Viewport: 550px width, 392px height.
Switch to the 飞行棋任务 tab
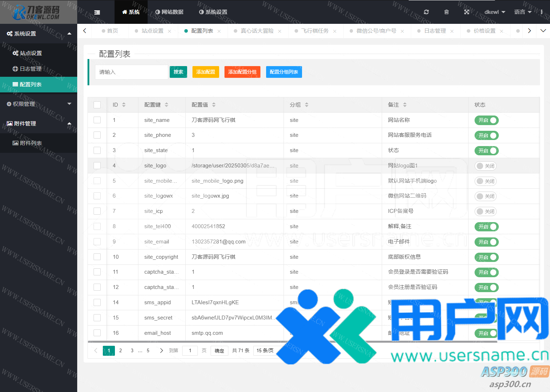(315, 31)
